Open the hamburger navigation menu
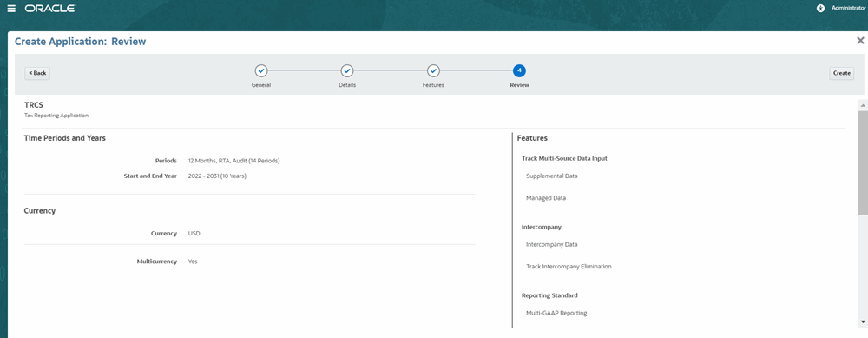The image size is (868, 338). point(11,9)
